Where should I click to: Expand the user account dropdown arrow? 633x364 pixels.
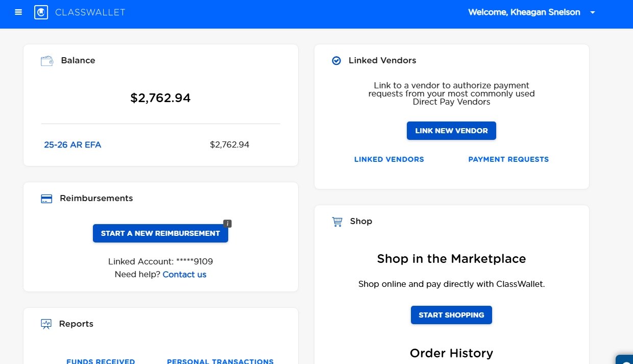pyautogui.click(x=593, y=13)
